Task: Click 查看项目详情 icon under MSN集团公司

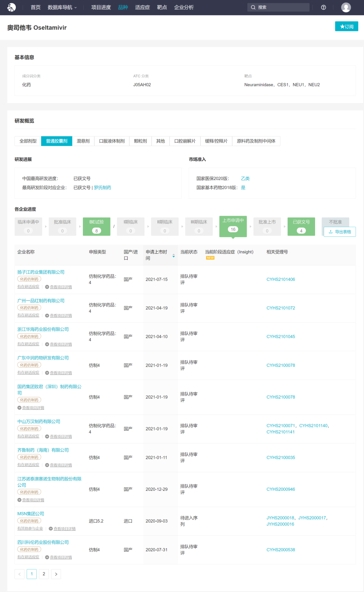Action: (x=51, y=529)
